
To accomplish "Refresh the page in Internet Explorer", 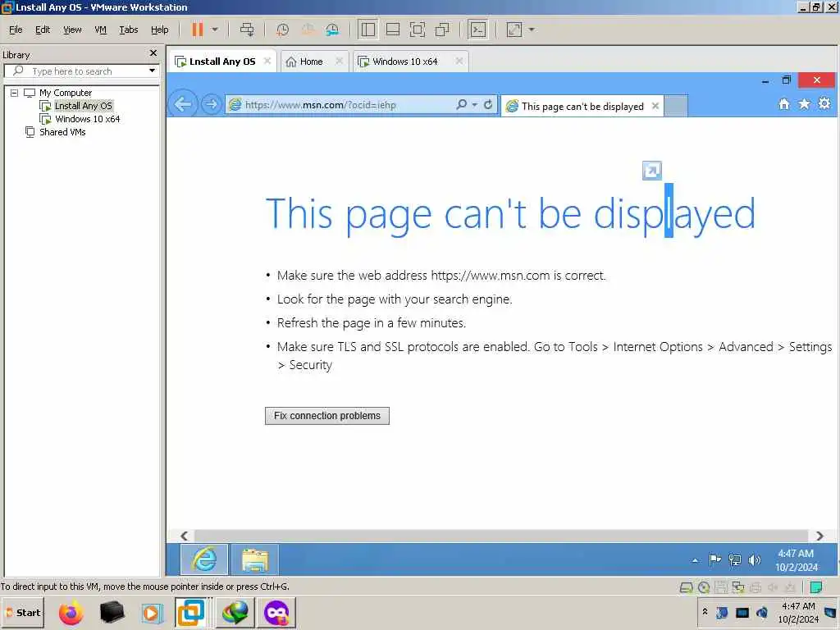I will (x=488, y=104).
